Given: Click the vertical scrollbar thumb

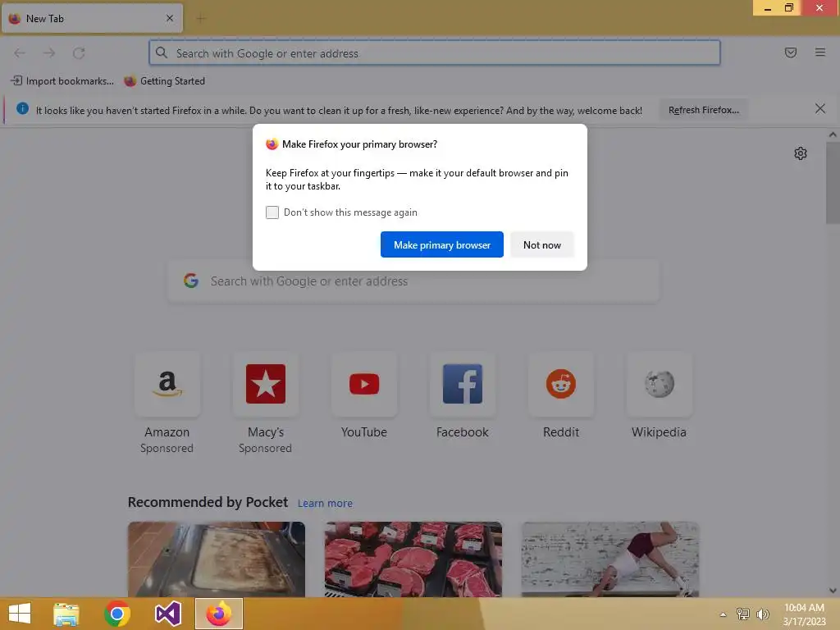Looking at the screenshot, I should tap(833, 183).
